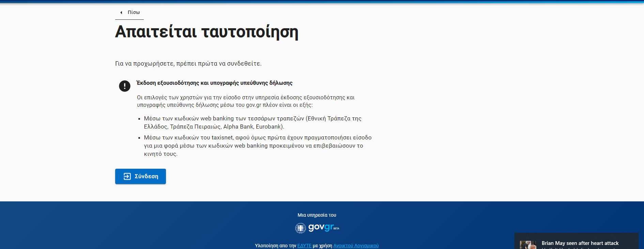Click the 'Υλοποίηση απο την' footer text
Screen dimensions: 644x249
[x=275, y=246]
